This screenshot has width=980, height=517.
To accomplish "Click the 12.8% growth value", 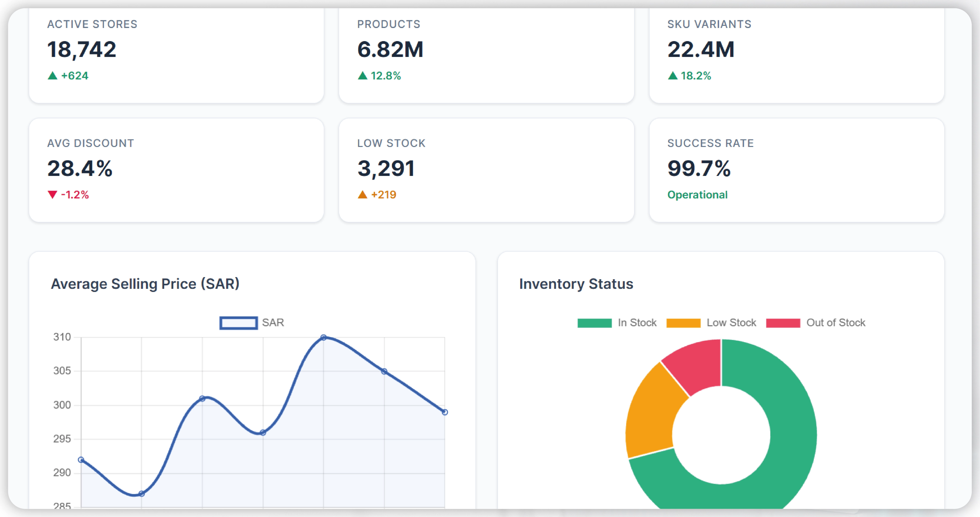I will point(386,76).
